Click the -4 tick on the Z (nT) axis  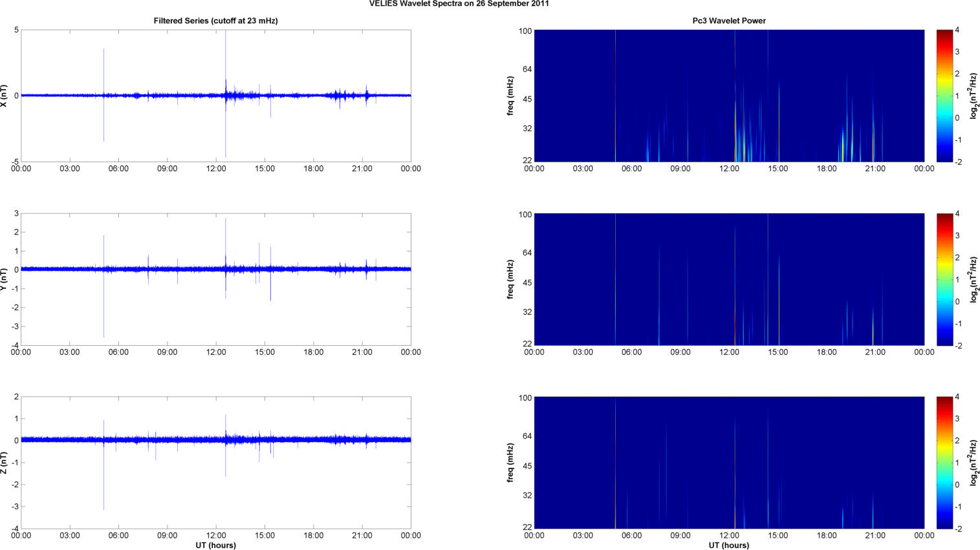[15, 529]
